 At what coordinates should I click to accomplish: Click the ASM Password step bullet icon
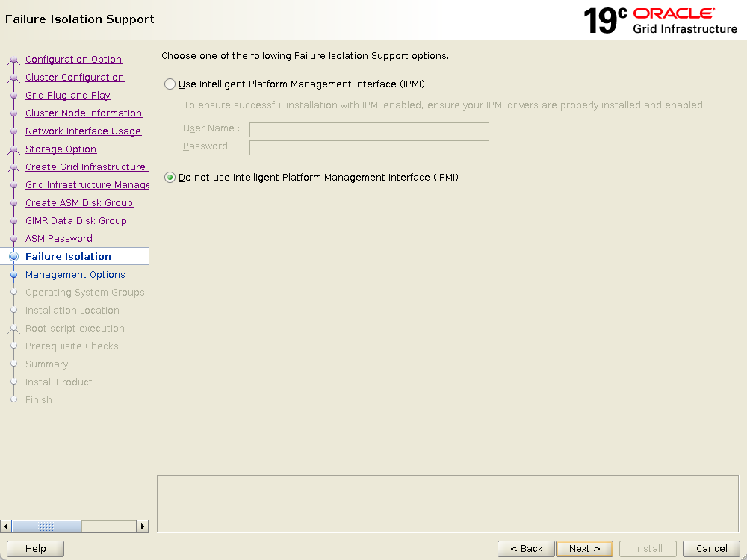pyautogui.click(x=13, y=239)
